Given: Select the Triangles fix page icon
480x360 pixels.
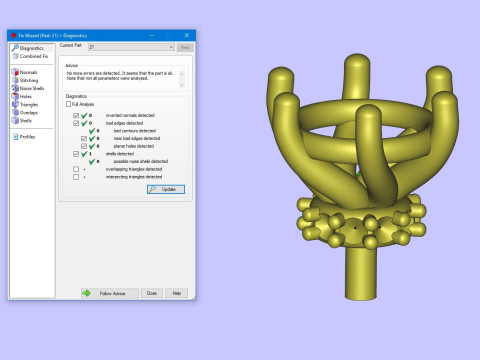Looking at the screenshot, I should [x=15, y=105].
